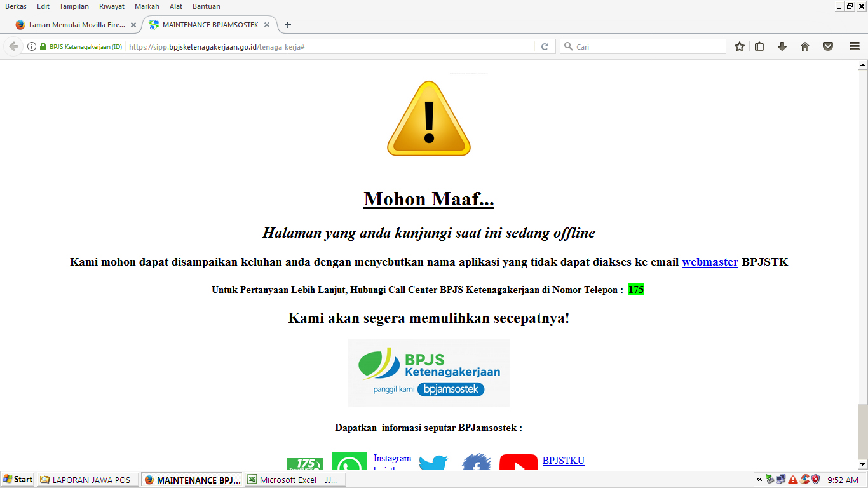Click the green WhatsApp icon
The image size is (868, 488).
(349, 462)
